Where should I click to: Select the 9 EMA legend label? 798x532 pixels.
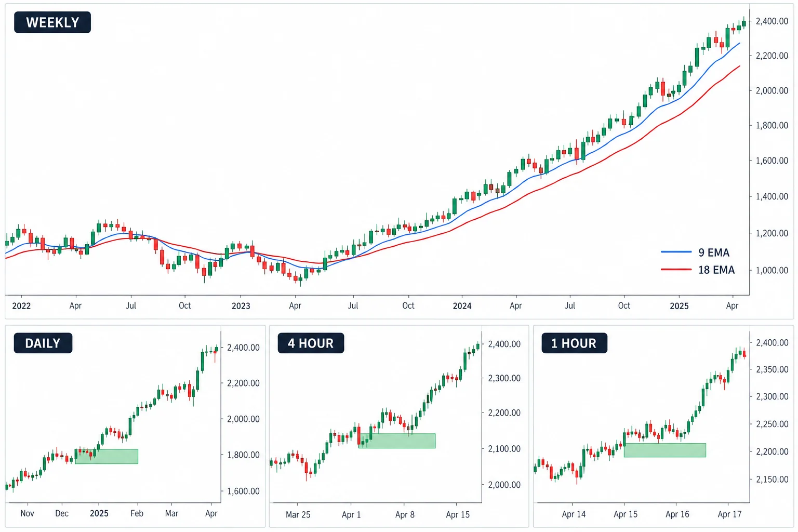coord(714,252)
